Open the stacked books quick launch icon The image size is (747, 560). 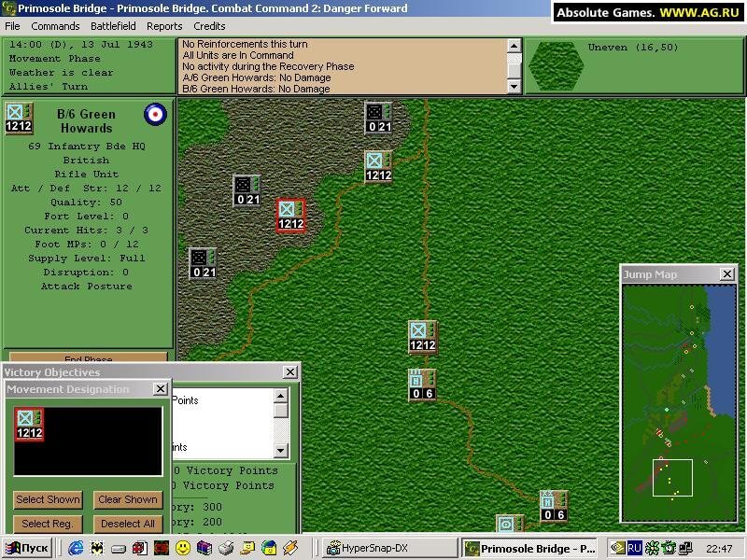pos(204,548)
